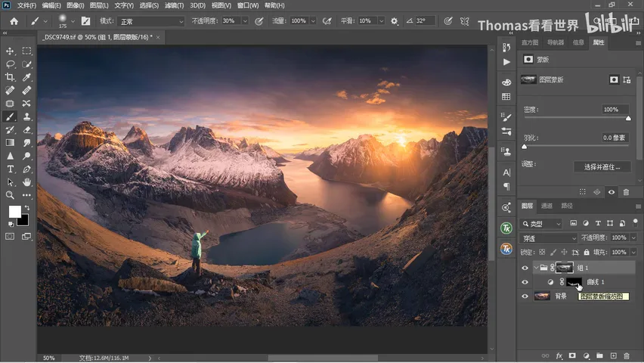This screenshot has width=644, height=363.
Task: Select the Brush tool in toolbox
Action: tap(10, 116)
